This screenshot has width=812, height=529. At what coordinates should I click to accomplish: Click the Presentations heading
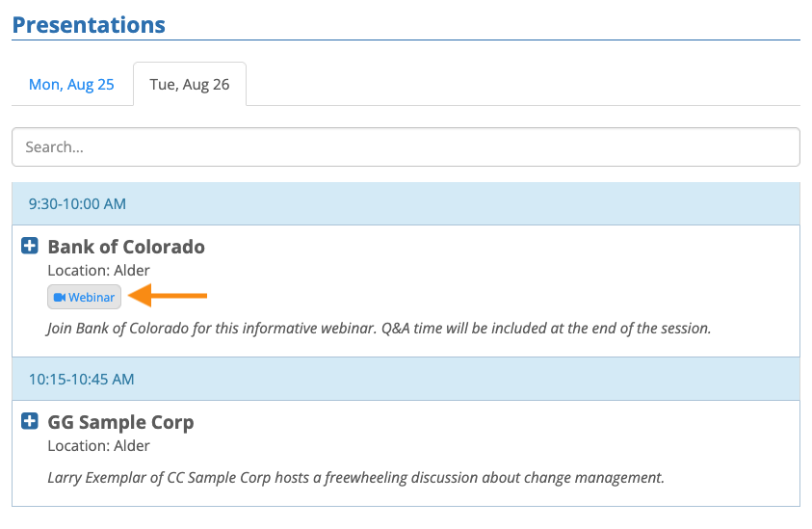(89, 25)
